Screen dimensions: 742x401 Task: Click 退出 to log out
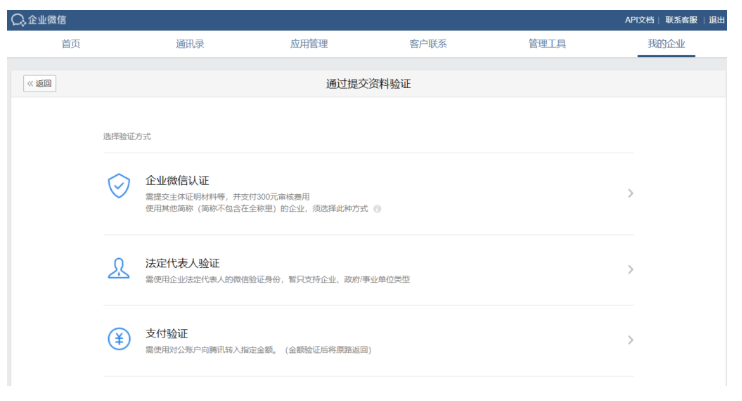point(716,20)
